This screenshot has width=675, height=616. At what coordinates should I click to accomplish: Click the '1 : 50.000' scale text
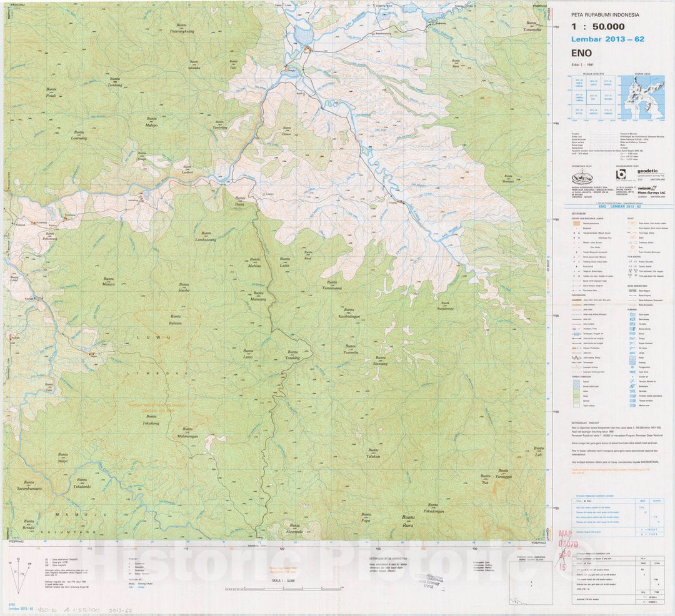pyautogui.click(x=598, y=26)
